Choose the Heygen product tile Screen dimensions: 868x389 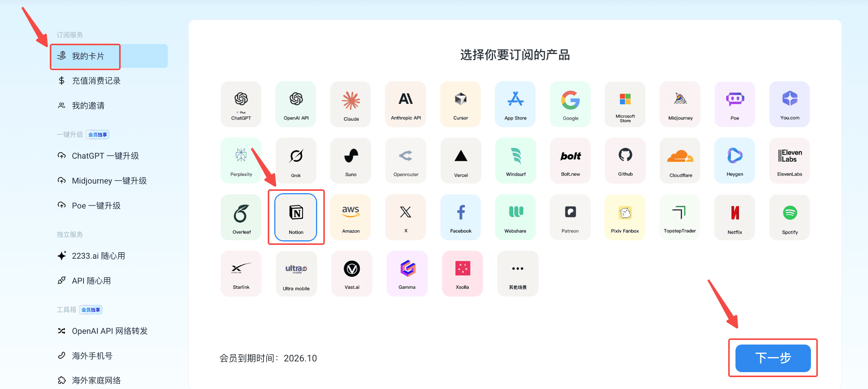[x=735, y=161]
